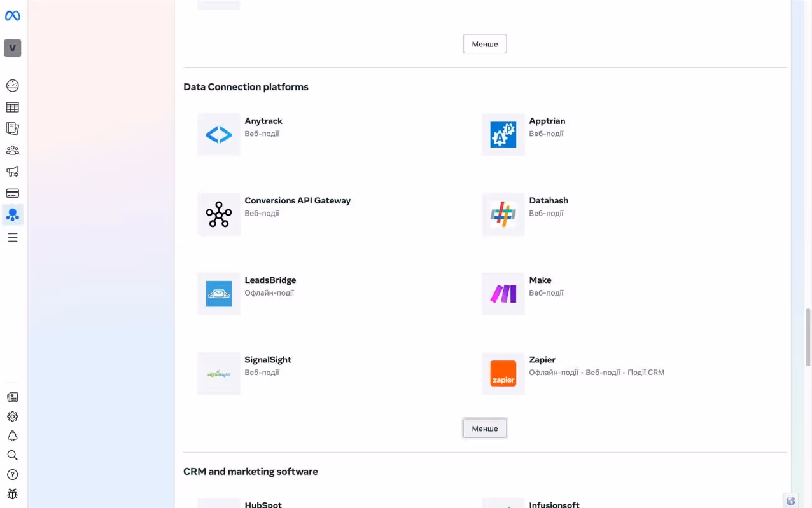Click the page vertical scrollbar thumb
The height and width of the screenshot is (508, 812).
(808, 337)
